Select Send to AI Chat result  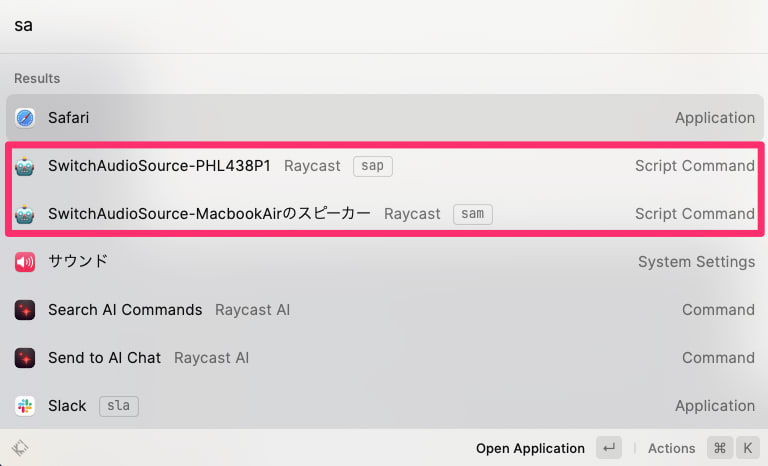(384, 358)
